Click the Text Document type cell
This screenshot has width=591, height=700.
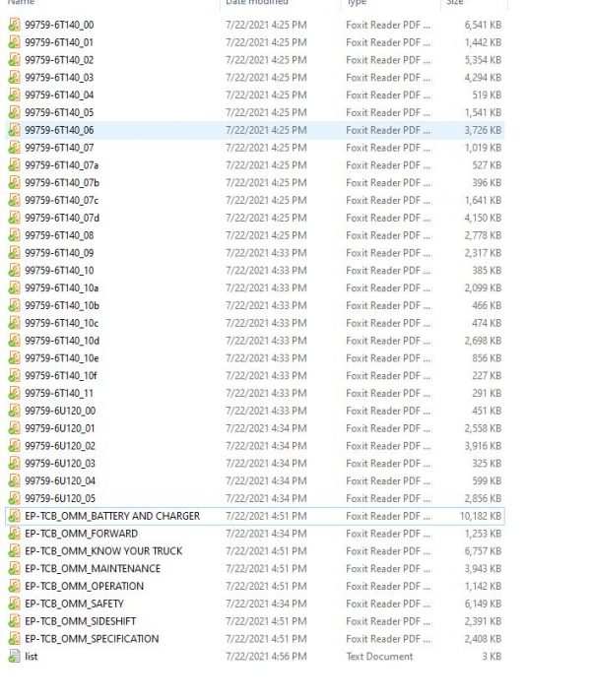379,657
